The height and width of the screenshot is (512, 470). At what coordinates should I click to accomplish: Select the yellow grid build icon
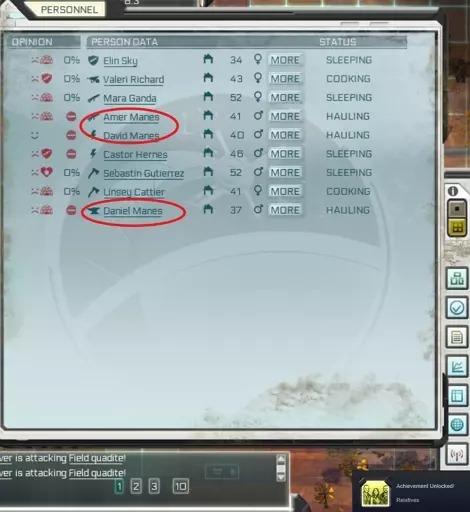click(x=457, y=228)
